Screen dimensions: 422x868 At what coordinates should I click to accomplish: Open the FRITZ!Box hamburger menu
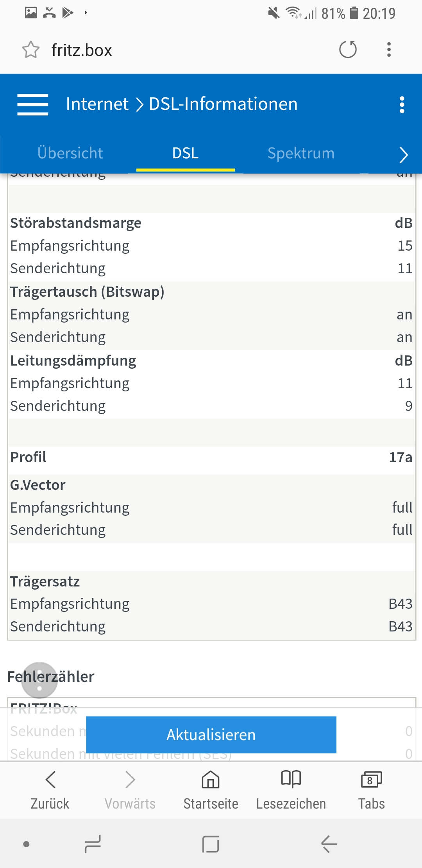point(33,104)
